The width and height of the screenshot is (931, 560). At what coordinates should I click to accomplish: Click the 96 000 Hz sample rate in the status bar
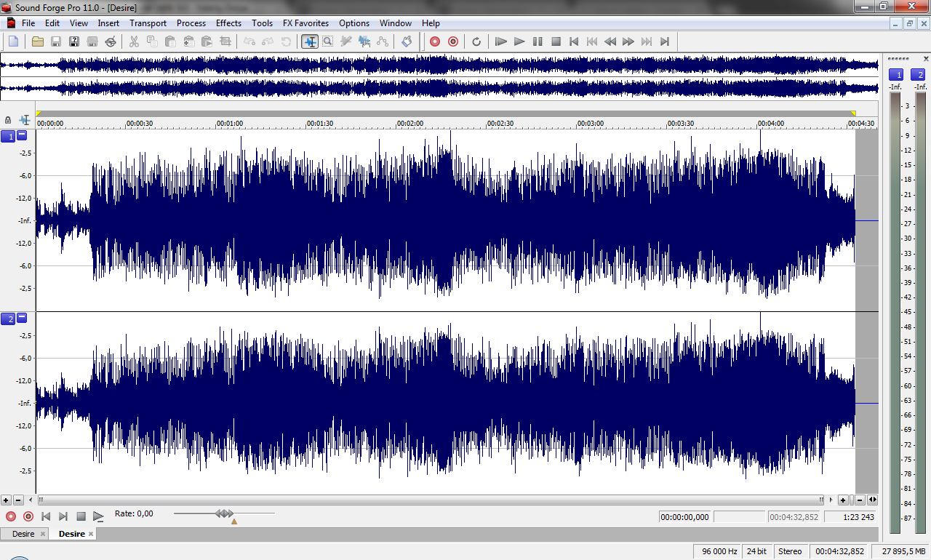715,551
